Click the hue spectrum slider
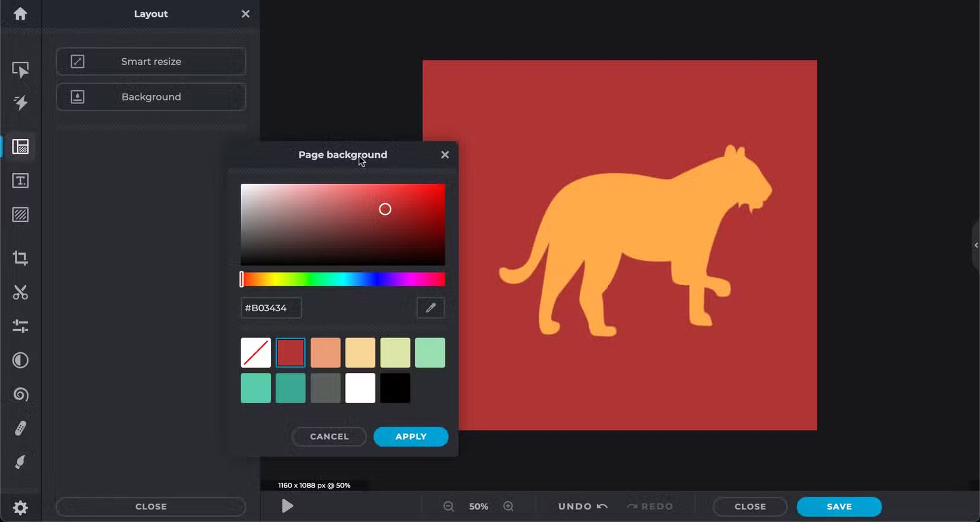The height and width of the screenshot is (522, 980). [343, 279]
